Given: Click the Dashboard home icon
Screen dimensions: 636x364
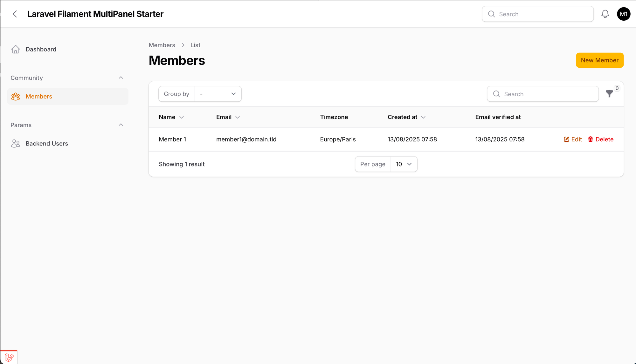Looking at the screenshot, I should tap(16, 49).
